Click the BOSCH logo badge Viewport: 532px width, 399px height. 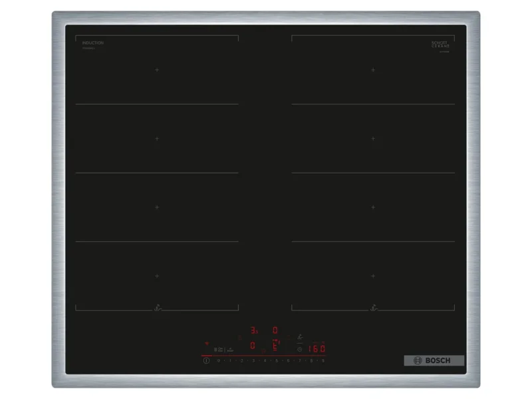point(434,360)
